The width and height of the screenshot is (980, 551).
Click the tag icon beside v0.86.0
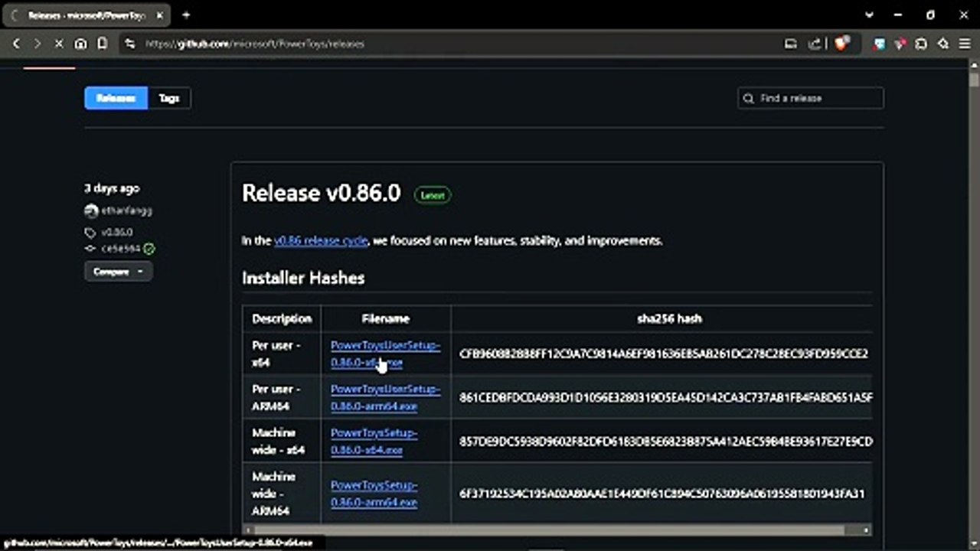(90, 233)
